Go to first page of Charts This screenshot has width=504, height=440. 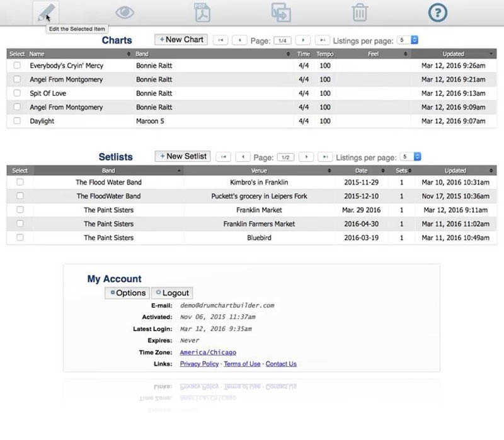tap(220, 40)
